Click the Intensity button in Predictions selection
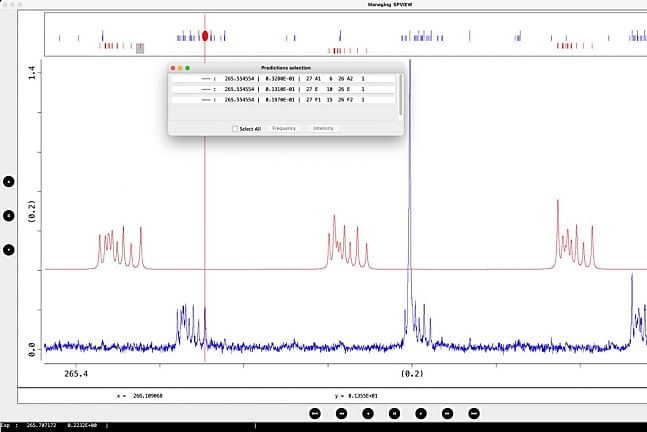 pyautogui.click(x=323, y=128)
